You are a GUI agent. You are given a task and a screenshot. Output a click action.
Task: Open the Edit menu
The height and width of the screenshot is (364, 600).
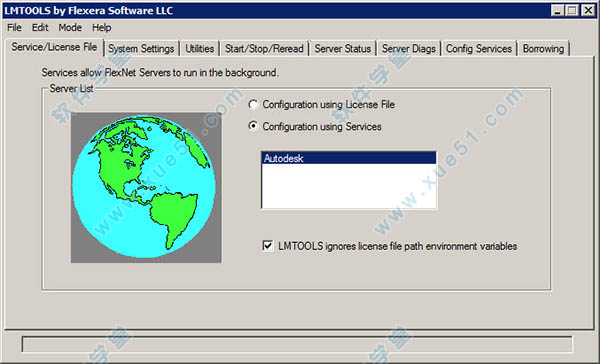tap(40, 28)
